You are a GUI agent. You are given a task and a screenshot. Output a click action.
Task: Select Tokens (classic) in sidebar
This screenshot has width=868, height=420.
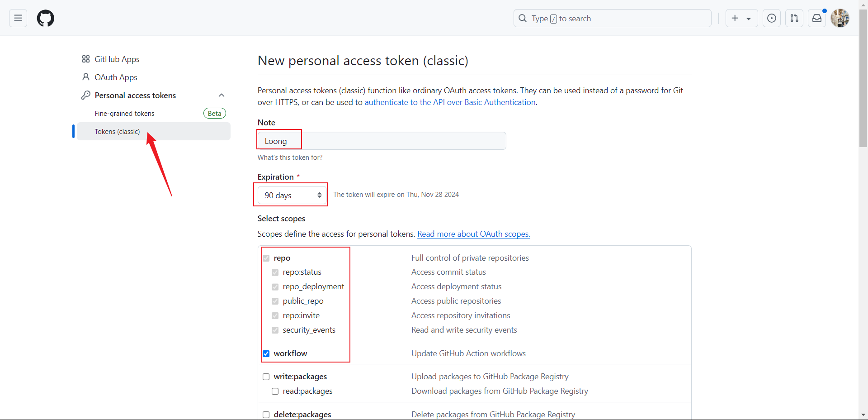click(x=154, y=131)
